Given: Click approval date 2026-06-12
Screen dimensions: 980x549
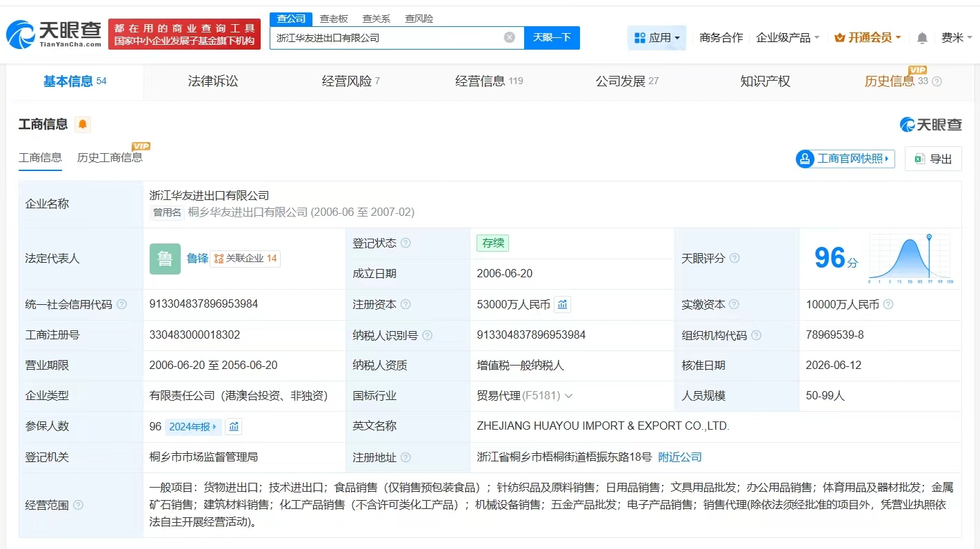Looking at the screenshot, I should coord(833,366).
